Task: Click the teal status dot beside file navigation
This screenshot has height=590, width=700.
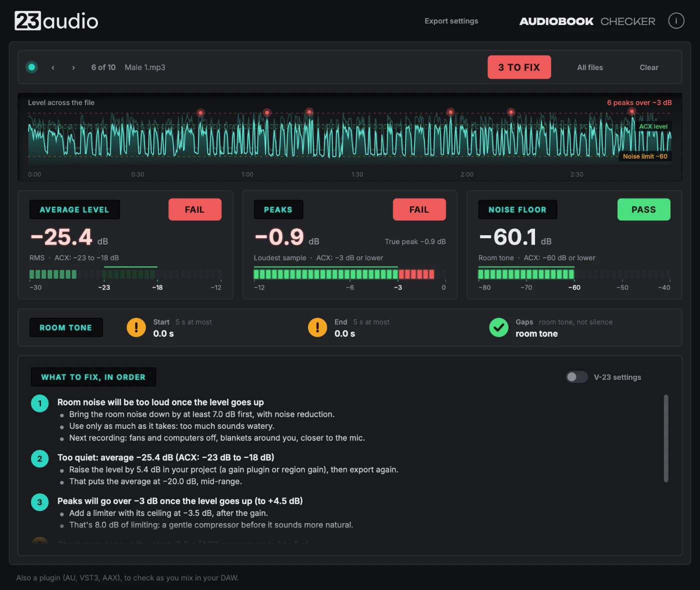Action: coord(32,67)
